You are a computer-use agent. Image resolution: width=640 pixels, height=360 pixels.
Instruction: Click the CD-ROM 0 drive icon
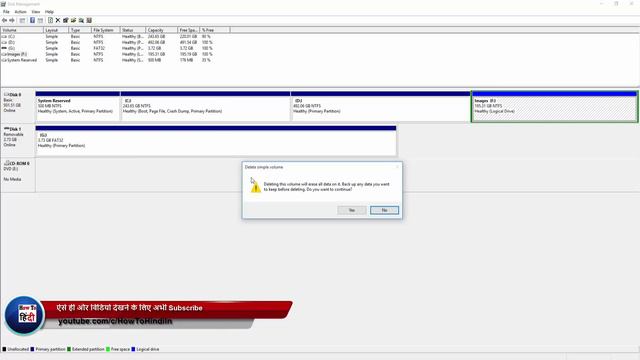coord(7,163)
